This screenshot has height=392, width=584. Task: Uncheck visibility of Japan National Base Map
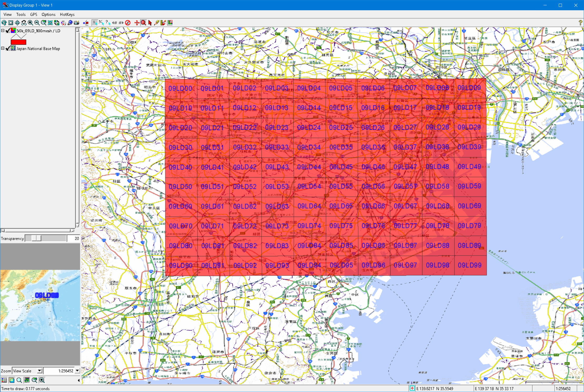(8, 48)
